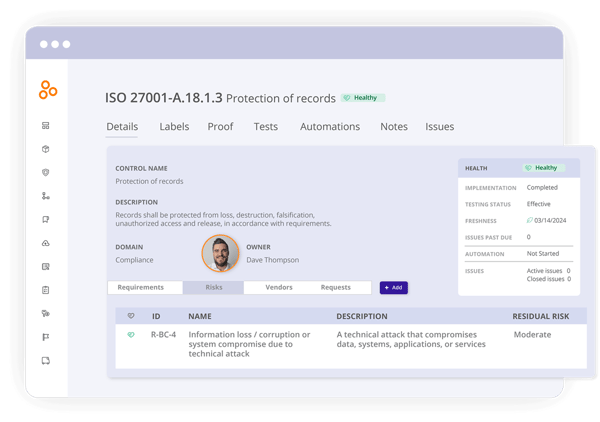Switch to the Issues tab
The height and width of the screenshot is (422, 600).
click(x=440, y=127)
